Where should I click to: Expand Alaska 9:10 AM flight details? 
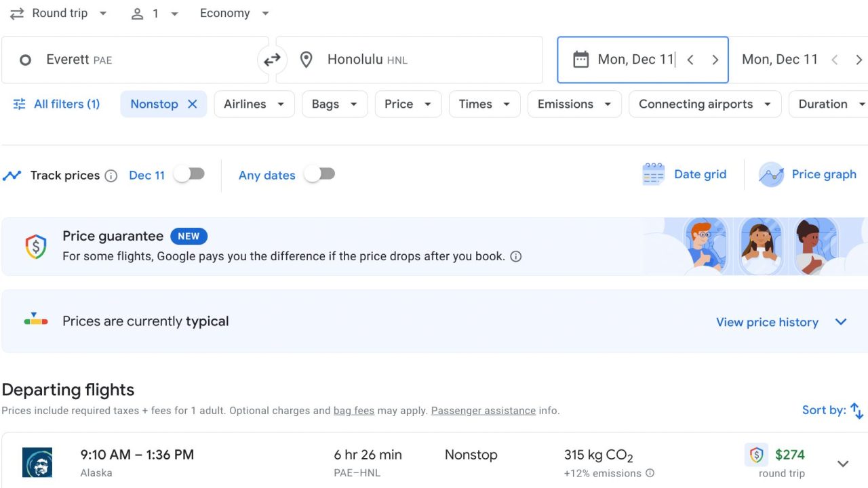pos(843,464)
